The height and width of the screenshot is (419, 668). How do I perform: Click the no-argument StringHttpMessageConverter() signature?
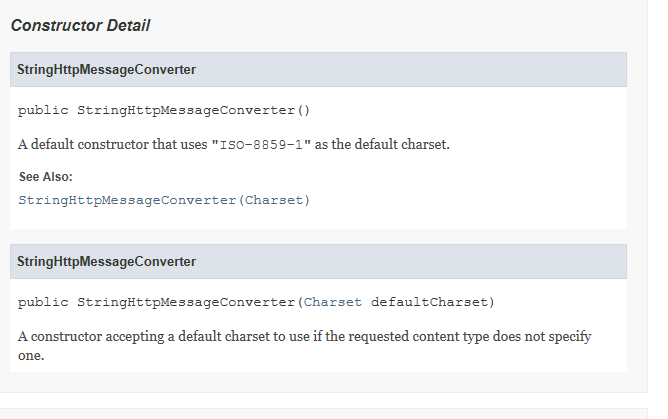164,111
